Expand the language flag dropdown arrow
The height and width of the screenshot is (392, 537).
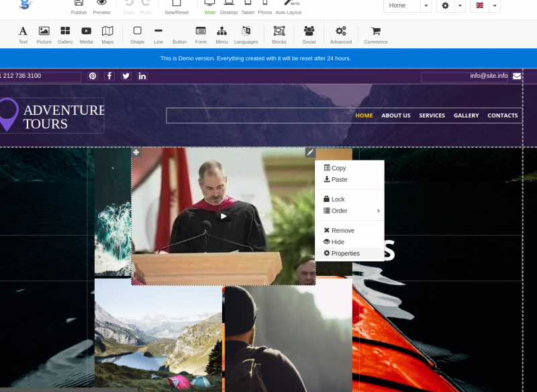point(495,5)
